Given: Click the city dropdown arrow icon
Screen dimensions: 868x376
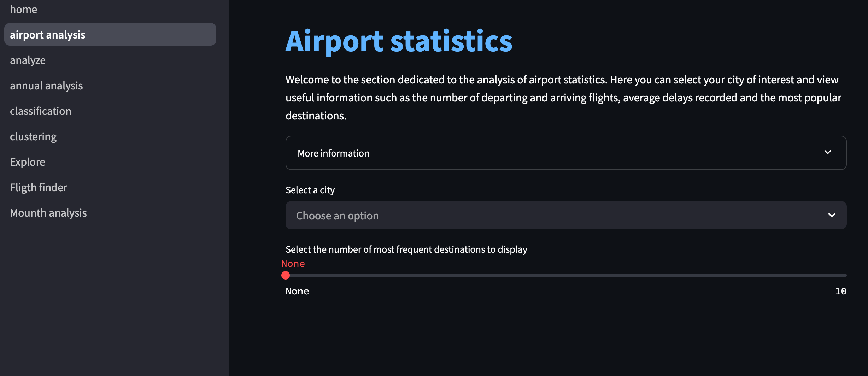Looking at the screenshot, I should pyautogui.click(x=832, y=215).
